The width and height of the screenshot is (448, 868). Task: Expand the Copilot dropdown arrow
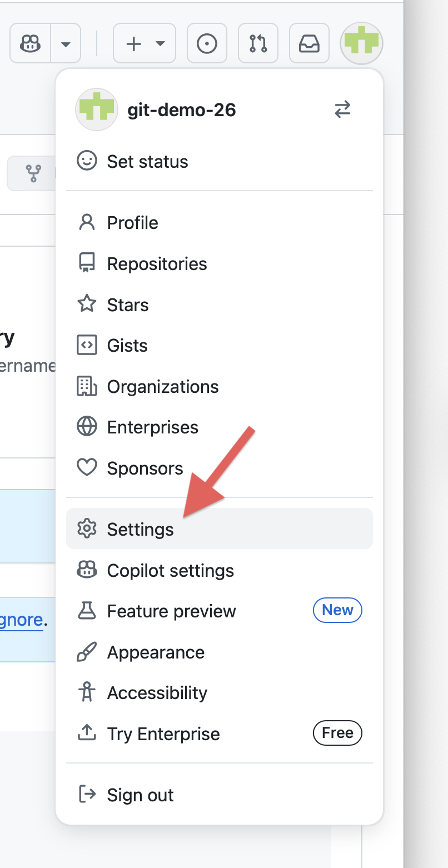coord(65,43)
